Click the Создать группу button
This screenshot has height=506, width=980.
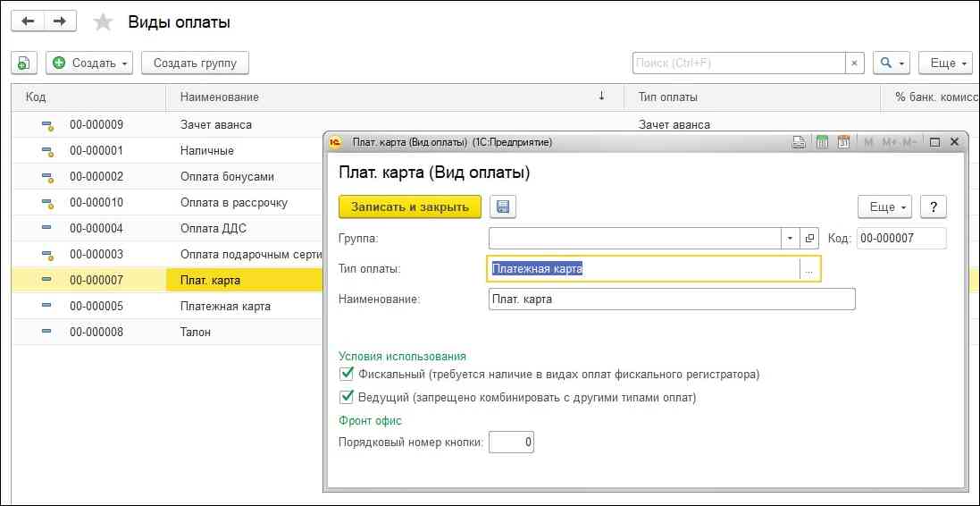[x=195, y=63]
